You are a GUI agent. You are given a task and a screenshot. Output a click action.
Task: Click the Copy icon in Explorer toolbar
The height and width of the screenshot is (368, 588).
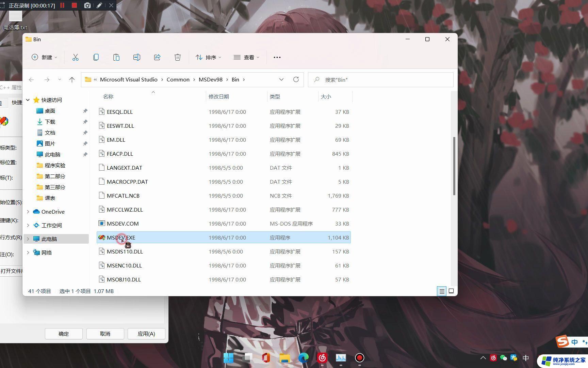(x=96, y=57)
